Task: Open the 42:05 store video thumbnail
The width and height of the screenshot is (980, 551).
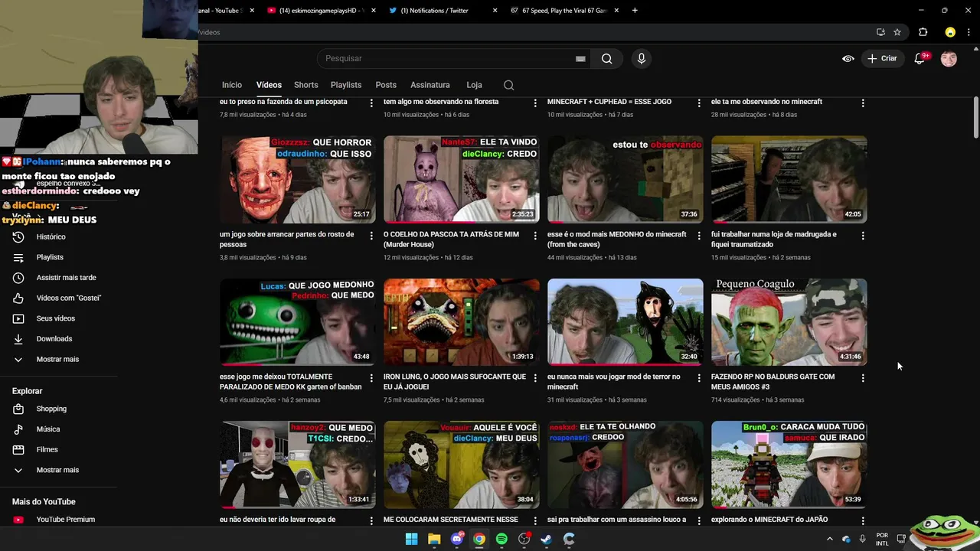Action: [789, 180]
